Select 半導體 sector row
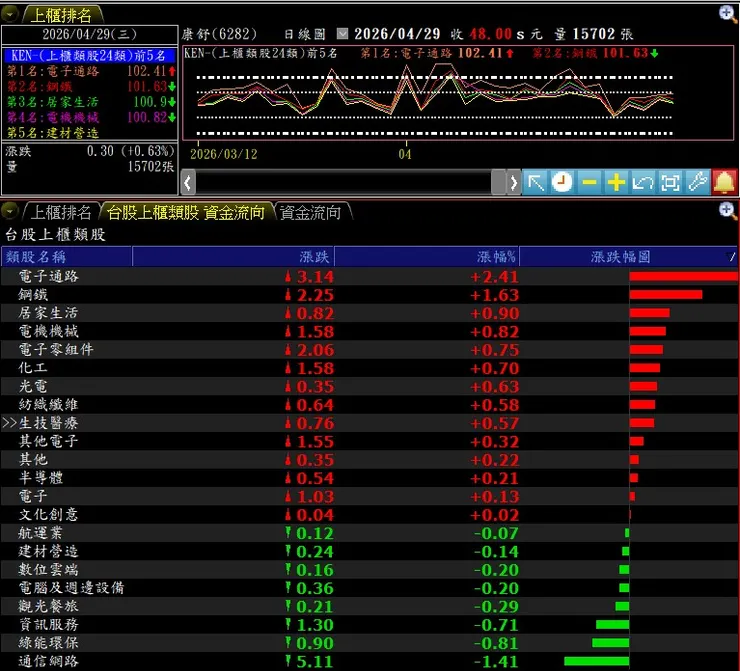740x671 pixels. (370, 478)
